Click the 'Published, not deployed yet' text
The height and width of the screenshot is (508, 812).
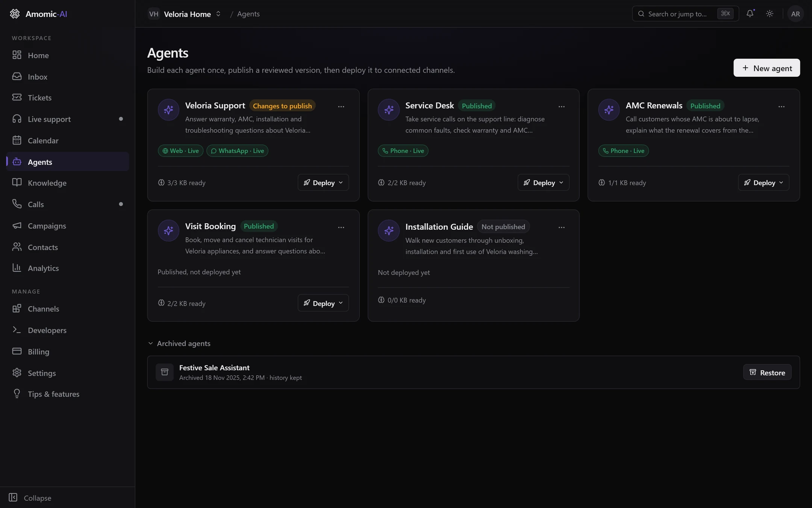tap(199, 272)
